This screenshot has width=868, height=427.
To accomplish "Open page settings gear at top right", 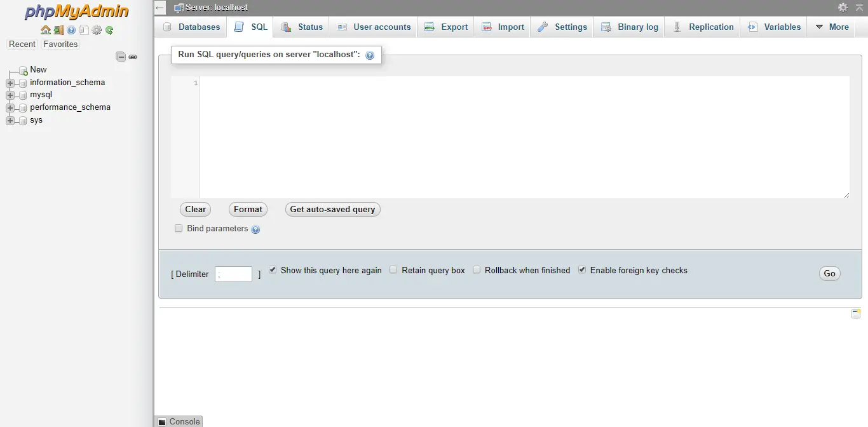I will (843, 8).
